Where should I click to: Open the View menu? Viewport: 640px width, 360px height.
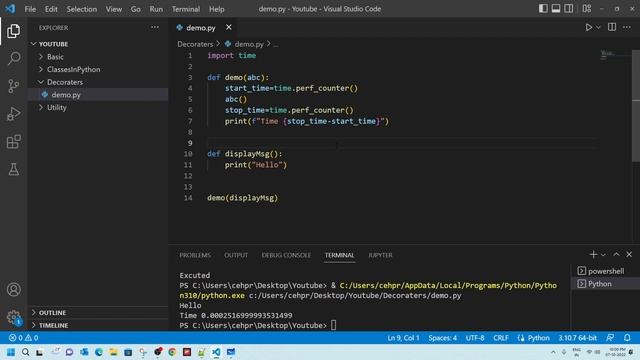click(114, 9)
